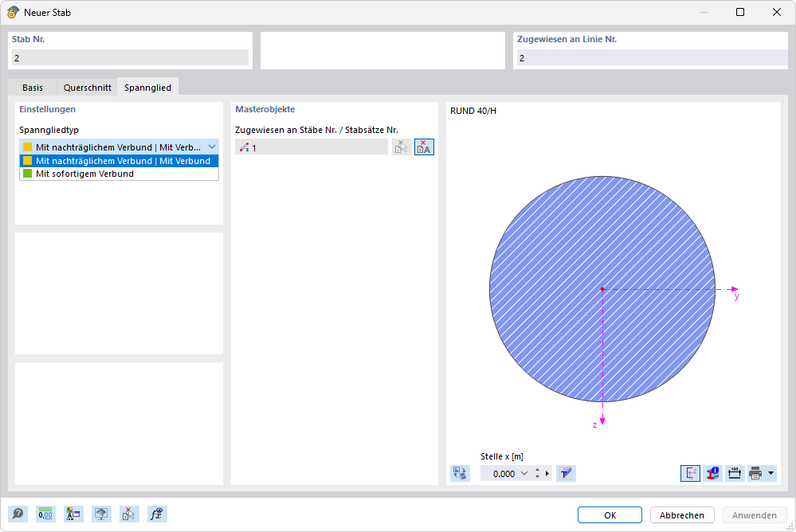Open cross-section info icon with blue i

(712, 473)
